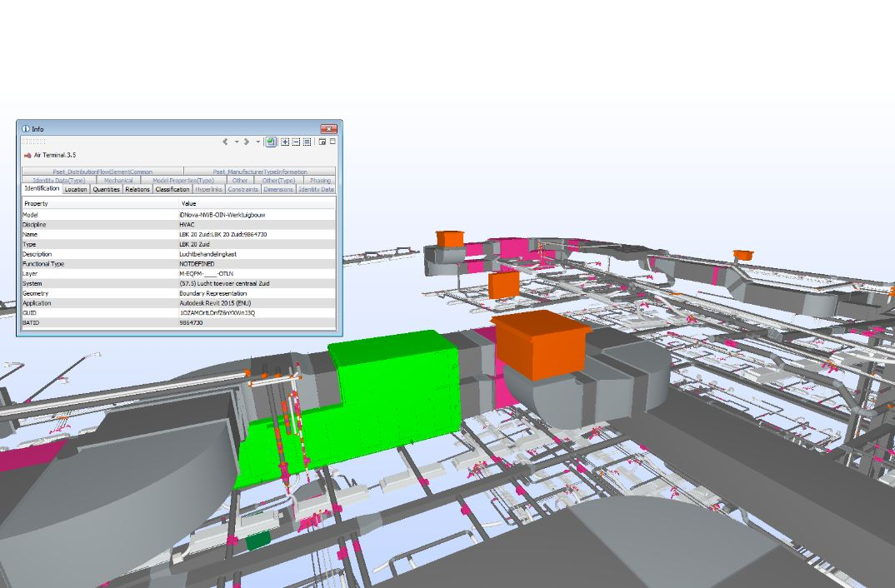Image resolution: width=895 pixels, height=588 pixels.
Task: Select the GUID value in the table
Action: pyautogui.click(x=217, y=313)
